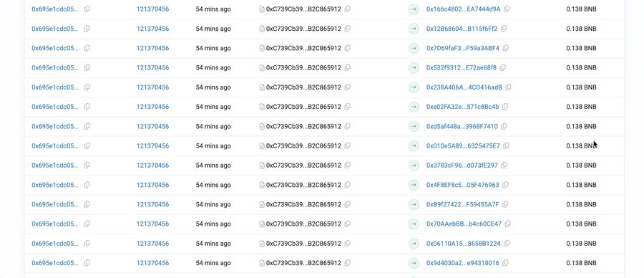
Task: Open recipient address 0x238A406A...4CD416adB
Action: tap(464, 87)
